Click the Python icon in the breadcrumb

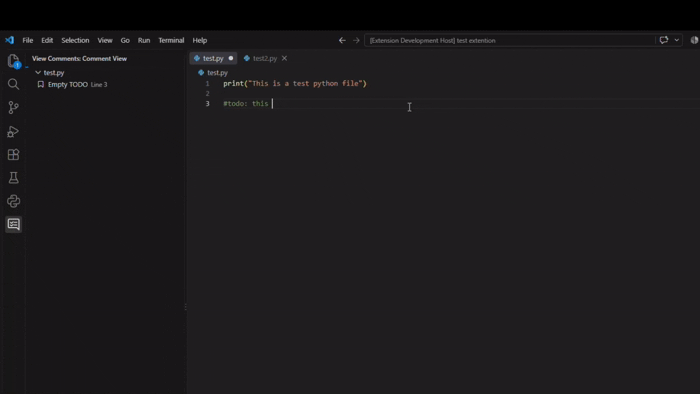pyautogui.click(x=201, y=72)
